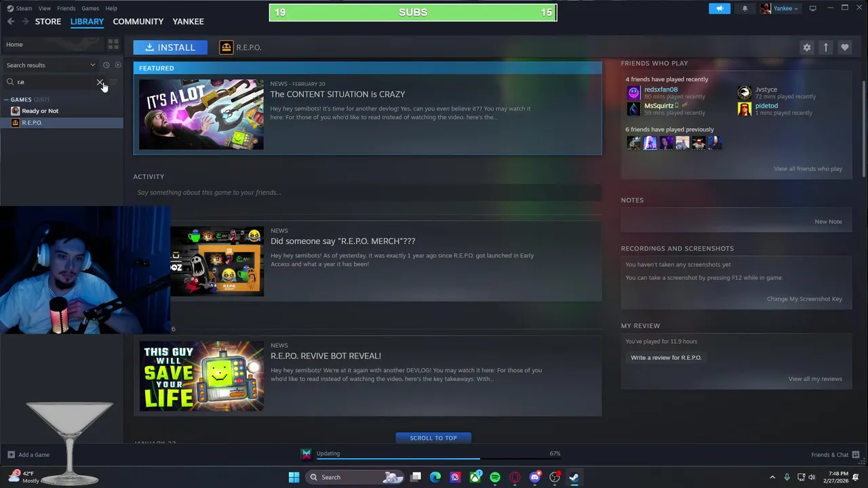Open the Yankee account dropdown
The height and width of the screenshot is (488, 868).
(x=779, y=8)
